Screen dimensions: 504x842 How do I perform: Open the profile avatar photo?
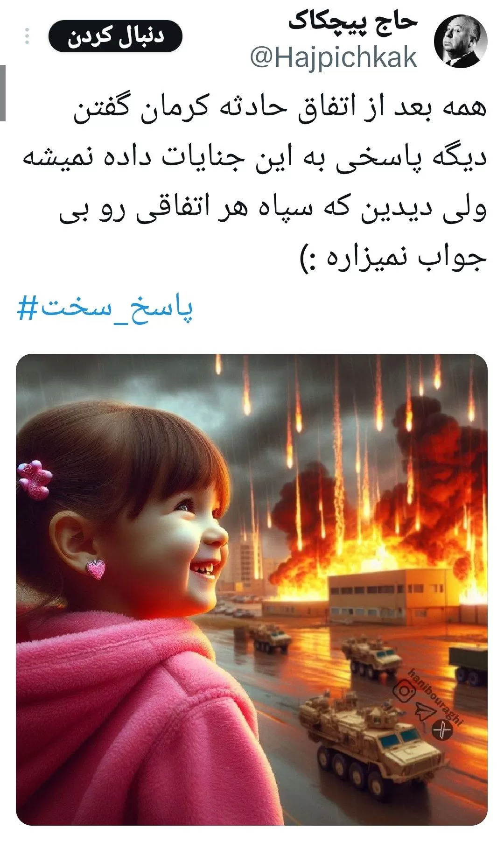click(x=461, y=42)
